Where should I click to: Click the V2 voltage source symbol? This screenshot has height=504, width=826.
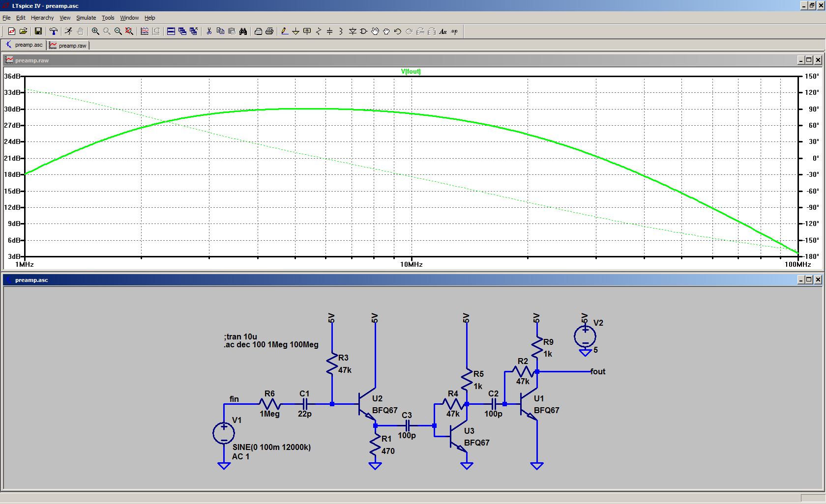(x=585, y=336)
